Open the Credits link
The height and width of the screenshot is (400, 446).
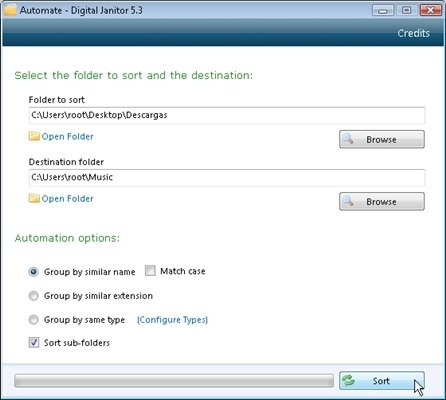click(413, 33)
